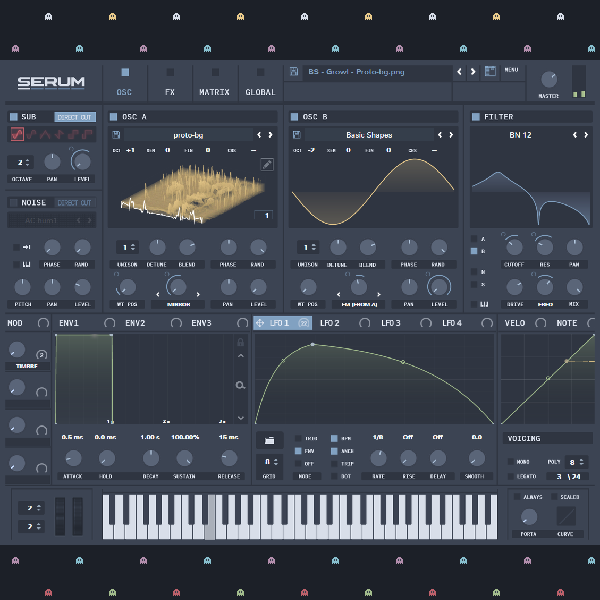Enable the LFO TRIP checkbox
Screen dimensions: 600x600
pos(334,464)
